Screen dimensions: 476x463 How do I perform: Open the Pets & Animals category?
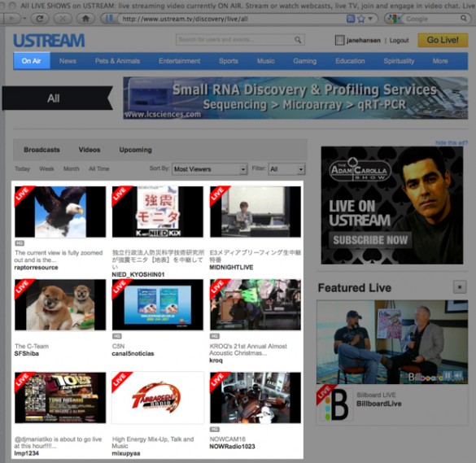(x=117, y=61)
